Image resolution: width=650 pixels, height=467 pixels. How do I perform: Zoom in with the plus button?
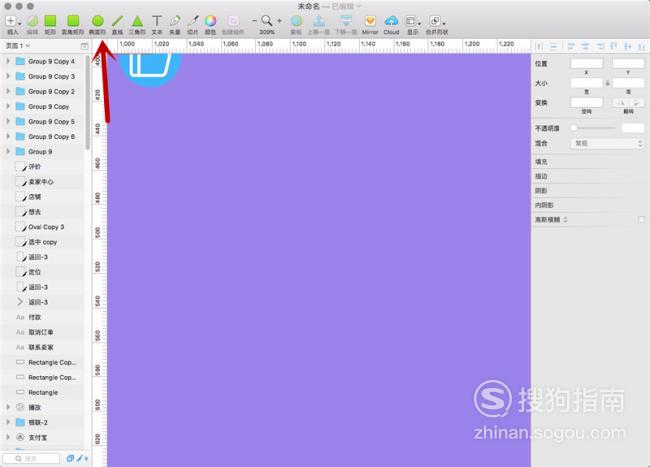point(279,20)
